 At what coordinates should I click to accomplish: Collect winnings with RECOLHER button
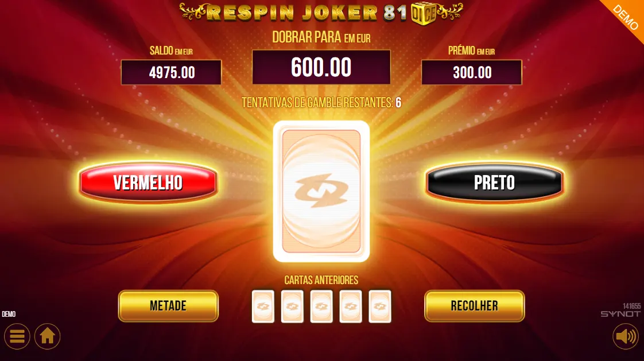pos(474,305)
